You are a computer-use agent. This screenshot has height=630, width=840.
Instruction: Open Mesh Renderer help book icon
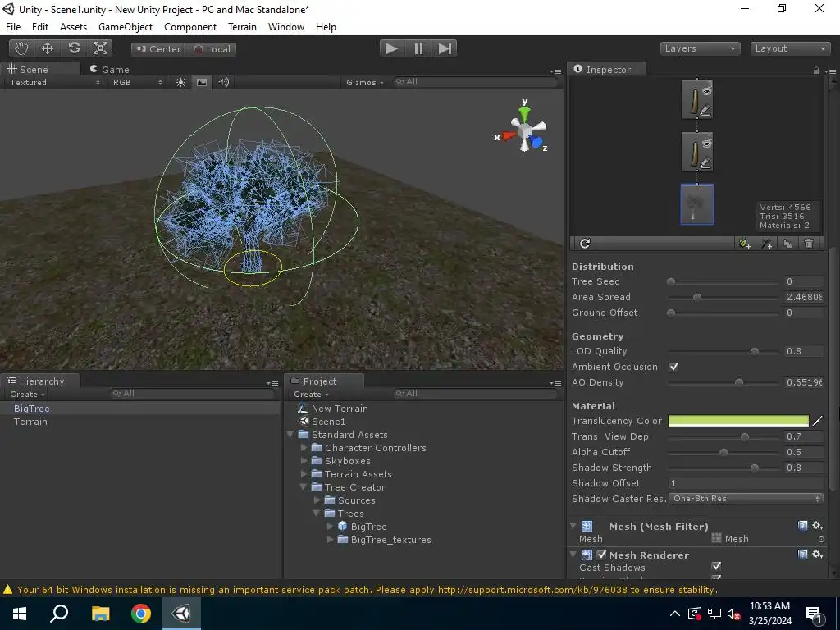click(x=802, y=555)
